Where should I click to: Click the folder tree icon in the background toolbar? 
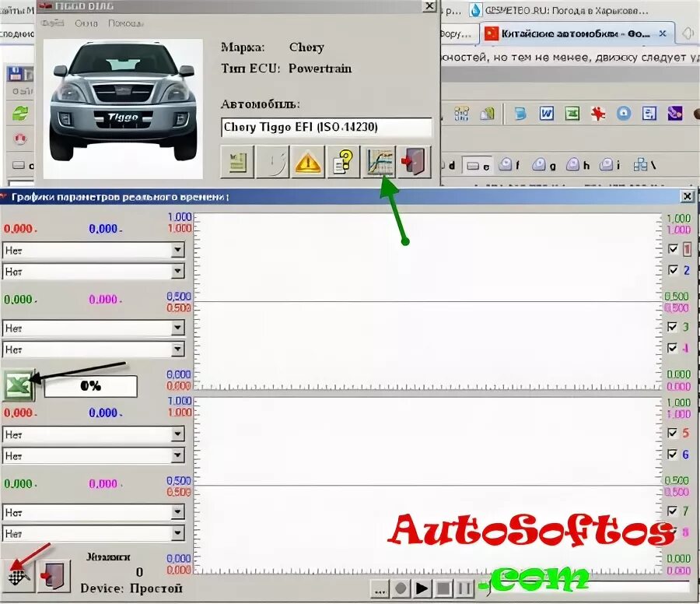(461, 114)
